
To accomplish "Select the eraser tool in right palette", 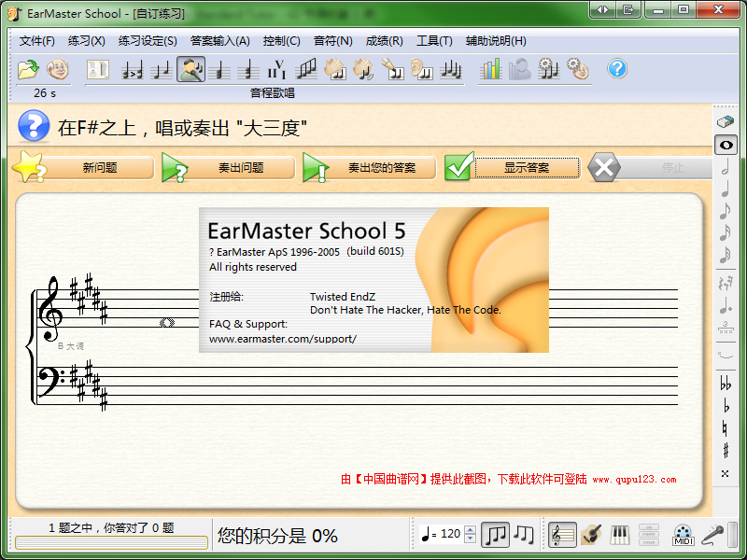I will [x=726, y=121].
